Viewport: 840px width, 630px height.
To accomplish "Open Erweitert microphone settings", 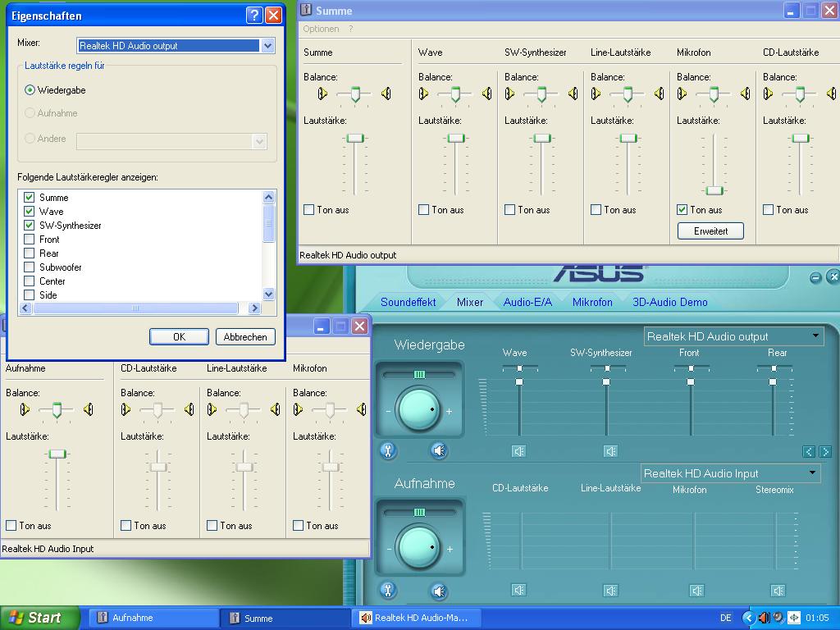I will 710,231.
